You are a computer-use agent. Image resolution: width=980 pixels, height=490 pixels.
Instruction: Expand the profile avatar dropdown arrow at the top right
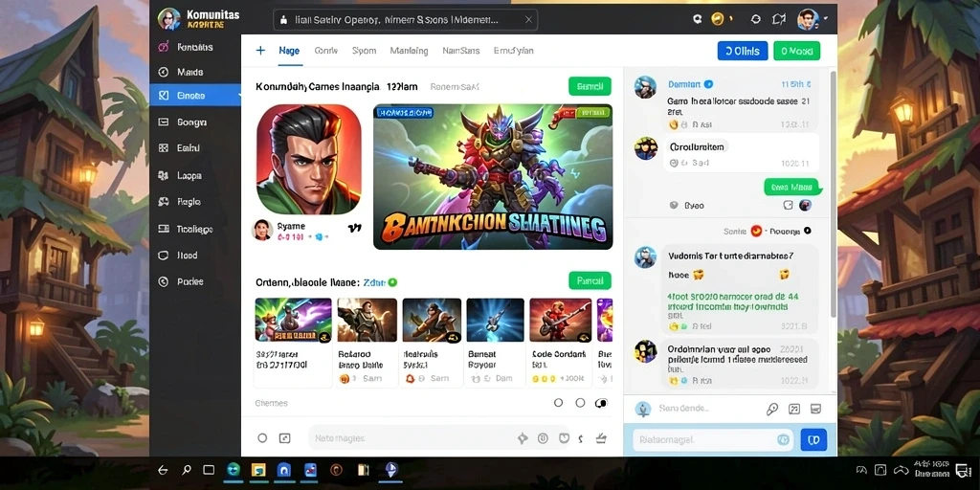[x=826, y=19]
